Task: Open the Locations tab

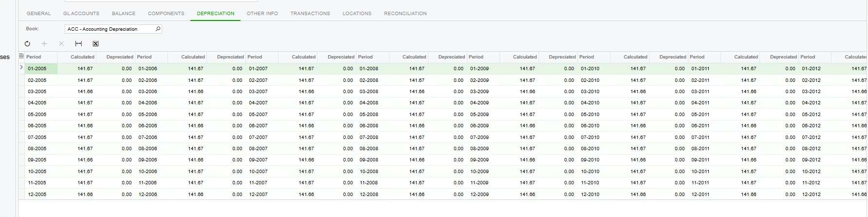Action: (357, 14)
